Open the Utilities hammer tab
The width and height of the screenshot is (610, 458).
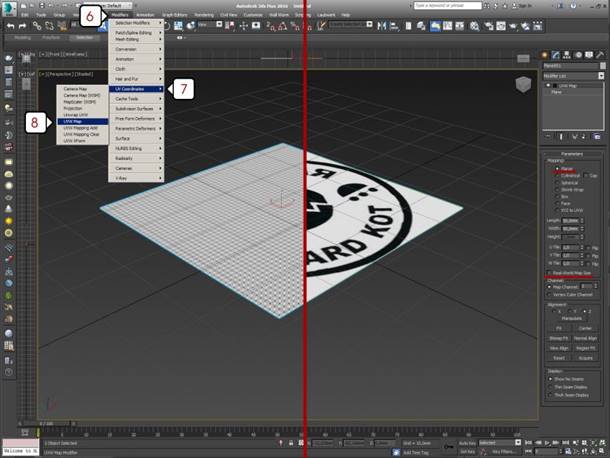pyautogui.click(x=600, y=55)
